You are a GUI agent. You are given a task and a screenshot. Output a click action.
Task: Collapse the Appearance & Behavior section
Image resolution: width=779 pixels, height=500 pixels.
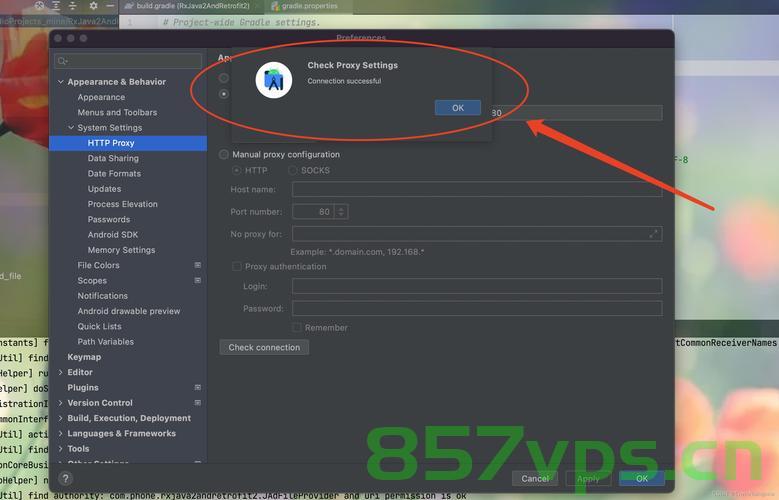(x=61, y=82)
